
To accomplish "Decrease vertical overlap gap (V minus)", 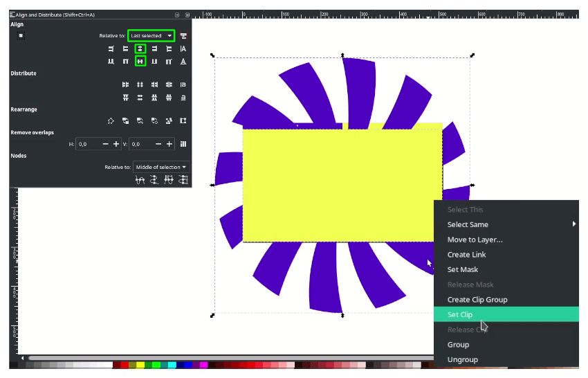I will click(158, 144).
